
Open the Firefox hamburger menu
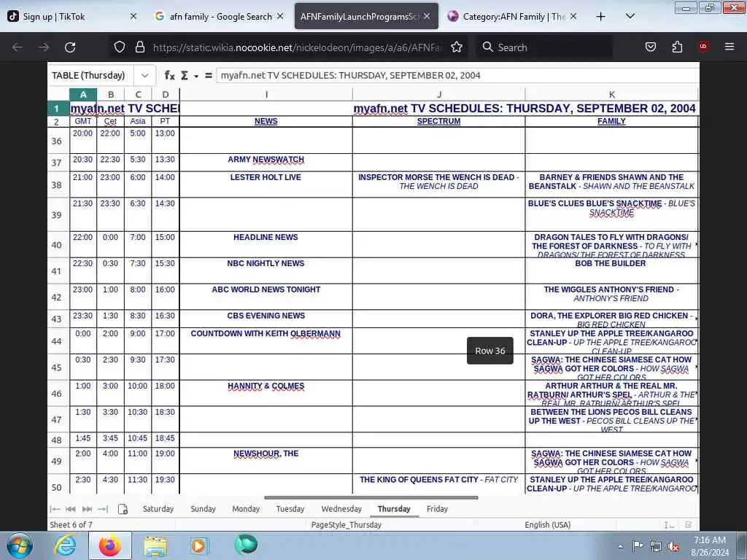pos(729,47)
